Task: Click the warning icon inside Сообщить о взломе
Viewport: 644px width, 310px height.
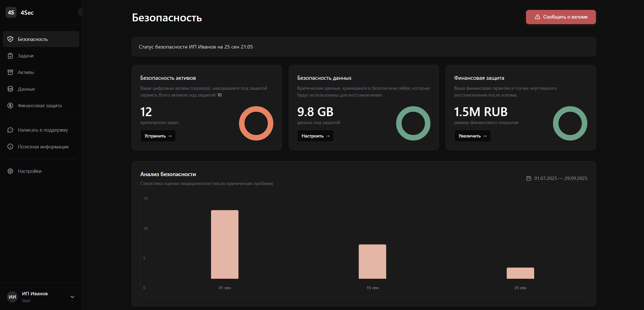Action: [537, 17]
